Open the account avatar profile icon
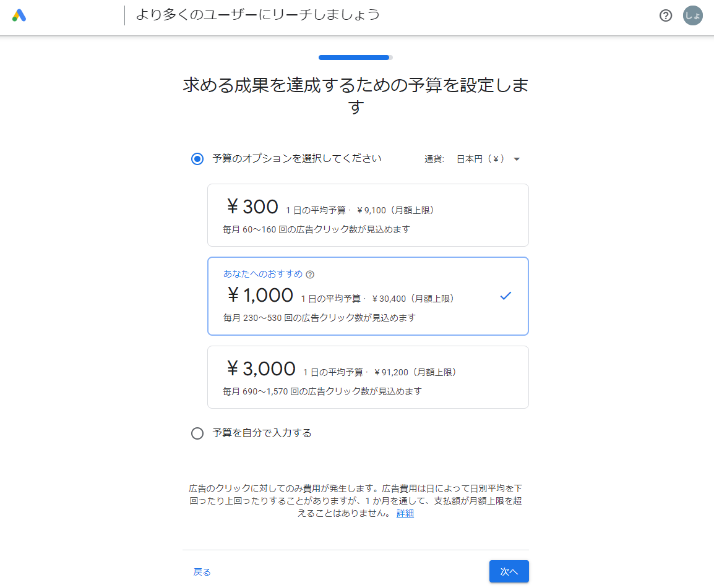 click(692, 16)
